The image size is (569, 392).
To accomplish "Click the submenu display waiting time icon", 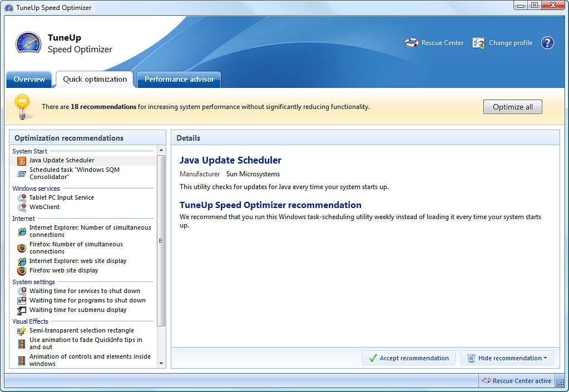I will coord(22,310).
